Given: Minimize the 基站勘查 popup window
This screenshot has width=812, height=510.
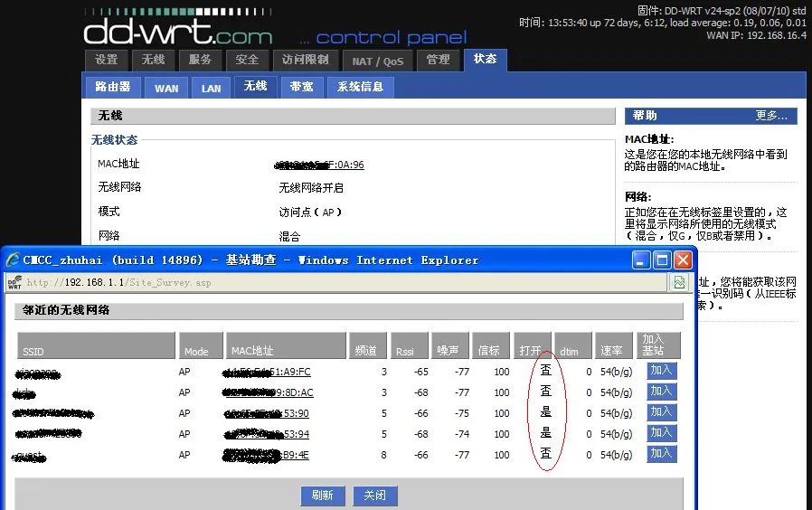Looking at the screenshot, I should click(641, 260).
